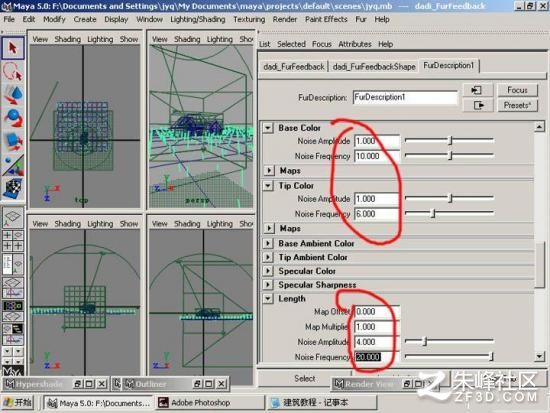Click load input connection arrow button
Image resolution: width=550 pixels, height=413 pixels.
coord(478,90)
